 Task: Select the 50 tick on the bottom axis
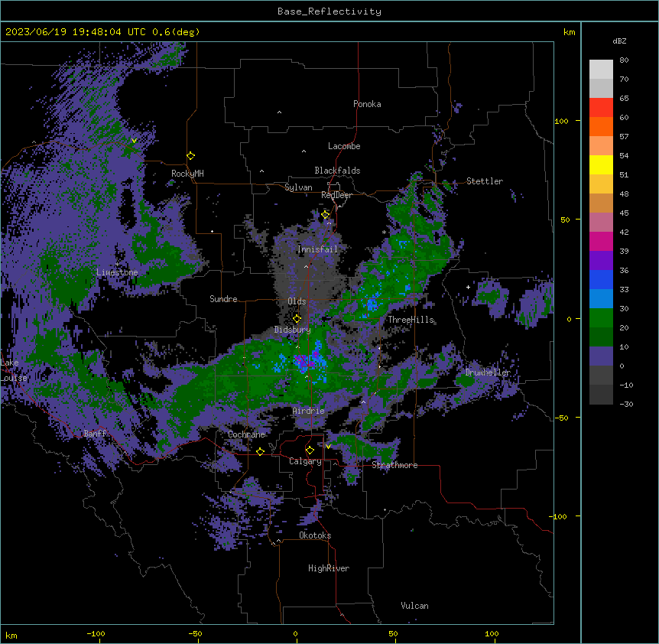(393, 633)
